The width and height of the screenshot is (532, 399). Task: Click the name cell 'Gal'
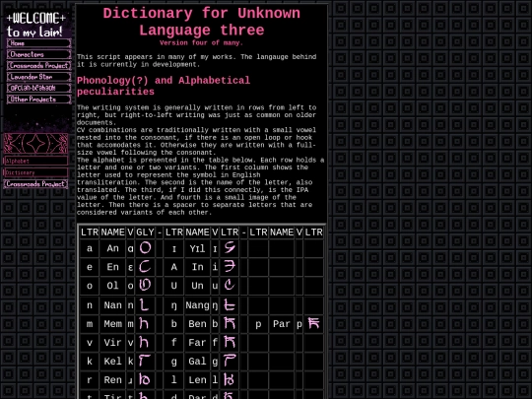[x=197, y=362]
